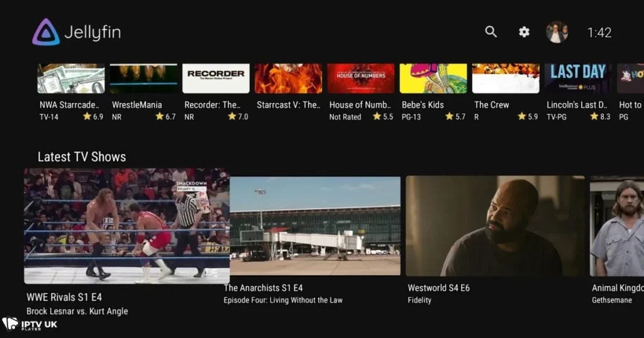Click the 5.5 rating for House of Numbers
Screen dimensions: 644x338
383,116
